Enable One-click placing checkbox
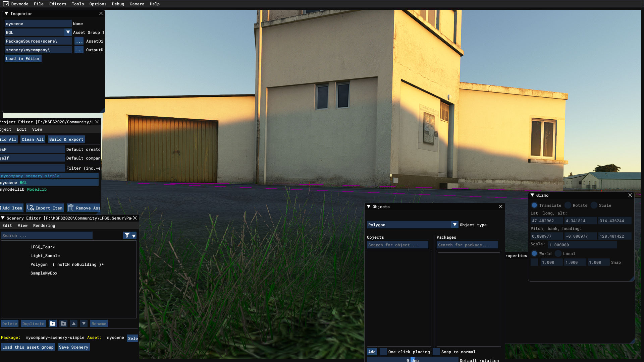 [x=383, y=352]
